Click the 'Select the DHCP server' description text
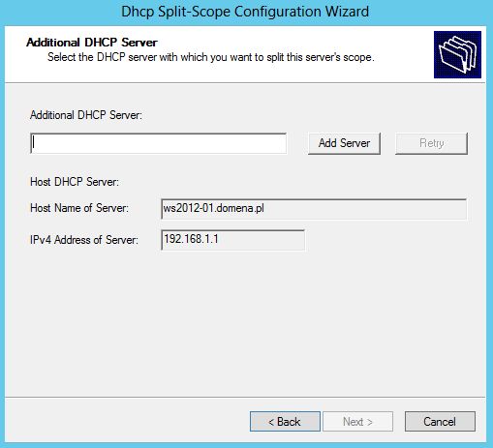 (211, 57)
